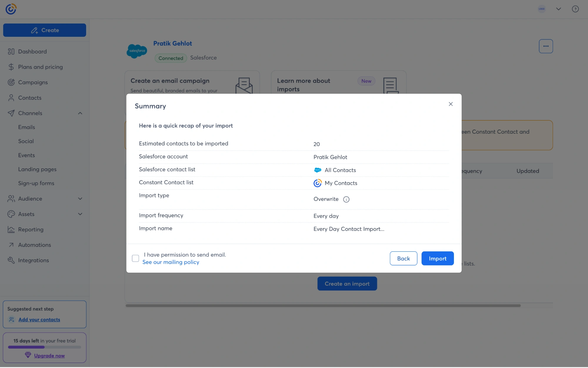Viewport: 588px width, 368px height.
Task: Click the Integrations sidebar icon
Action: (11, 260)
